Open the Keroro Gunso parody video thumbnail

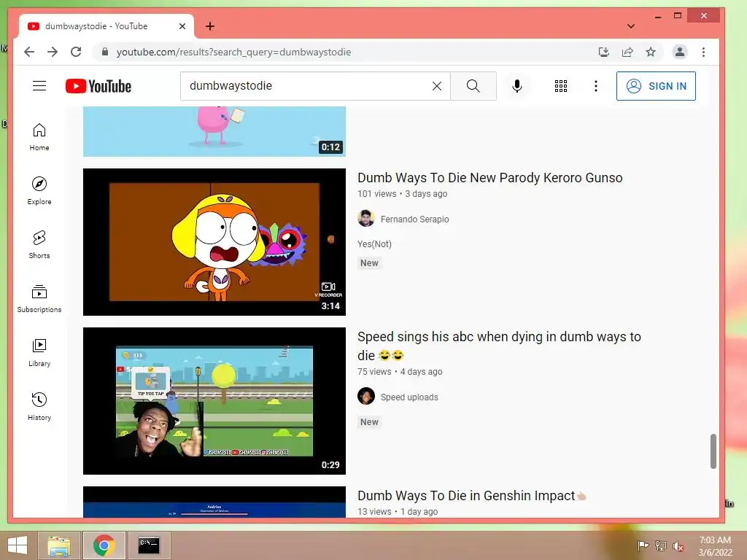coord(214,242)
